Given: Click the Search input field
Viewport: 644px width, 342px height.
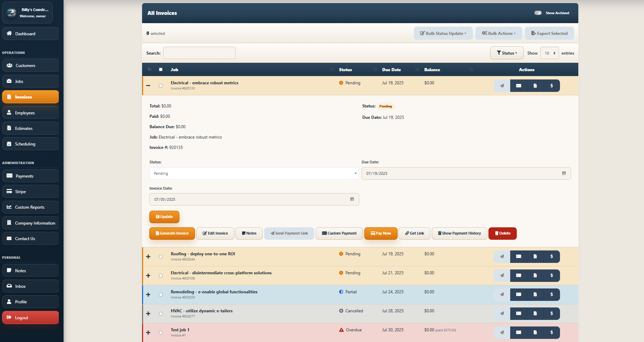Looking at the screenshot, I should point(199,53).
